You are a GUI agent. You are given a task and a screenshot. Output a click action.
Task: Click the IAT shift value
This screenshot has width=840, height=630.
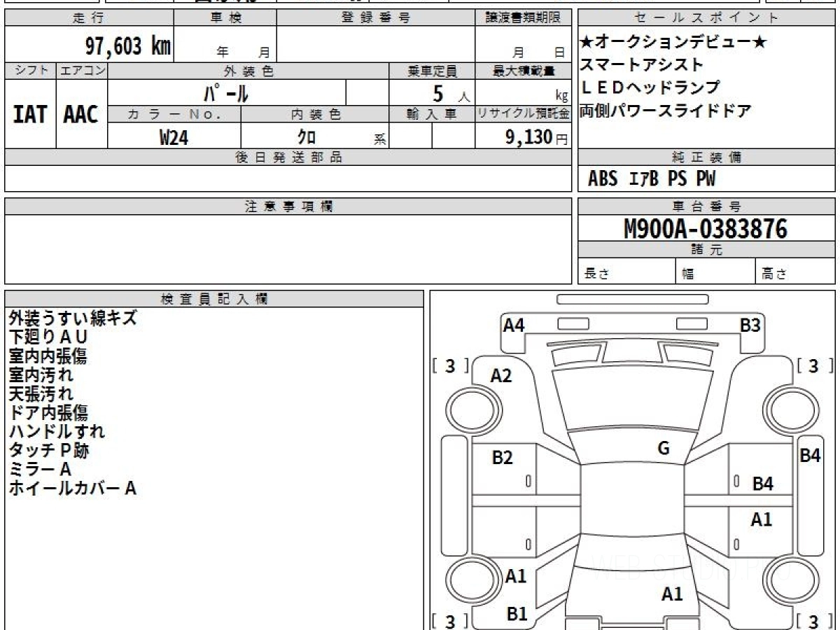(30, 115)
